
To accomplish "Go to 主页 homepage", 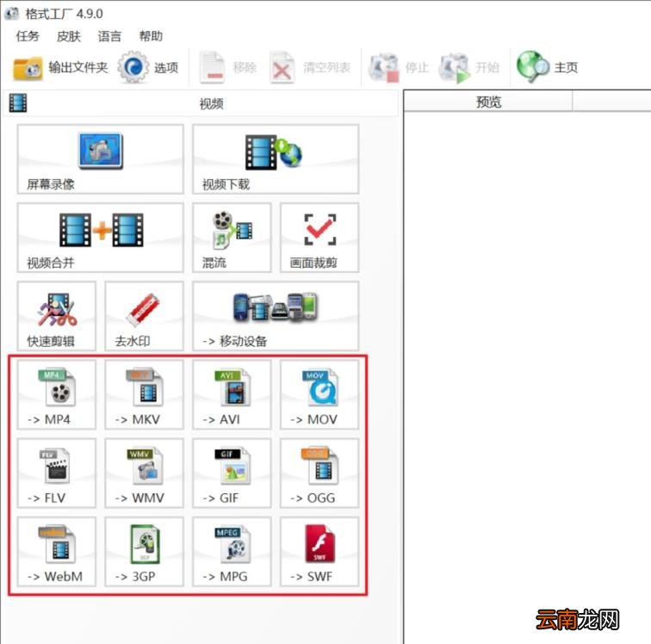I will [x=547, y=67].
